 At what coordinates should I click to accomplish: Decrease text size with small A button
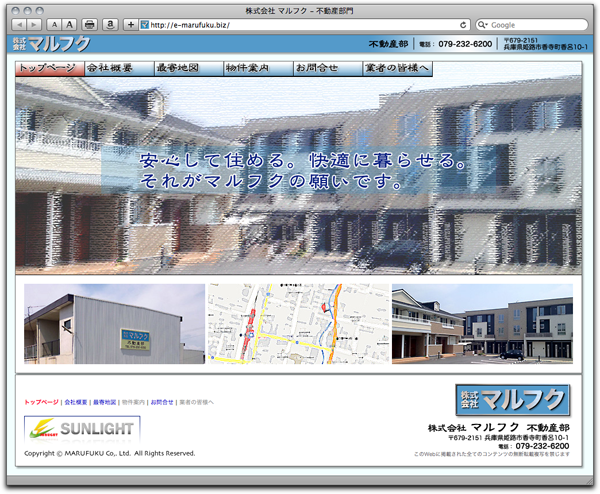54,25
